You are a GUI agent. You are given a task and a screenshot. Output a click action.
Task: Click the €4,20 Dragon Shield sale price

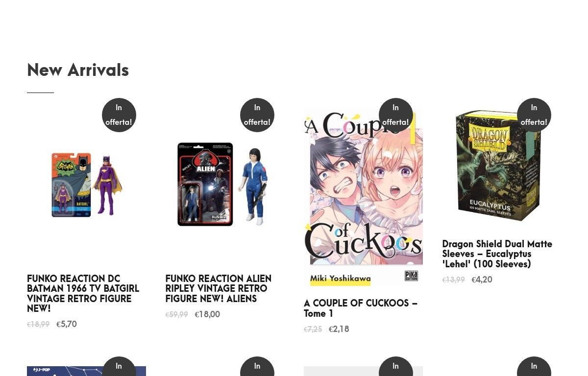click(x=482, y=280)
